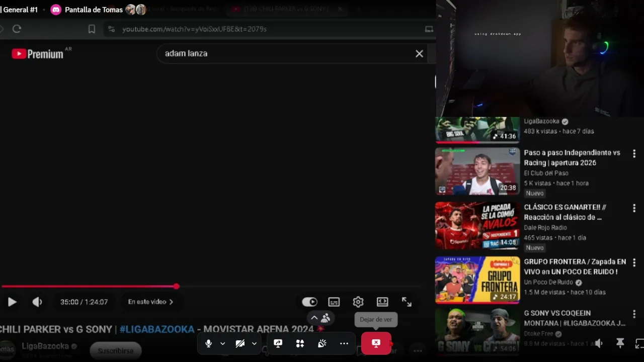This screenshot has width=644, height=362.
Task: Open the 'En este video' chapters
Action: (150, 302)
